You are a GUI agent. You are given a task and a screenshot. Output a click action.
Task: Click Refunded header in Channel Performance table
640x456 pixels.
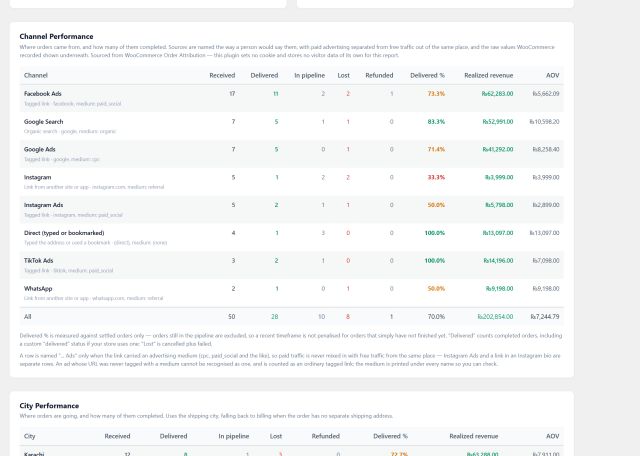click(379, 75)
